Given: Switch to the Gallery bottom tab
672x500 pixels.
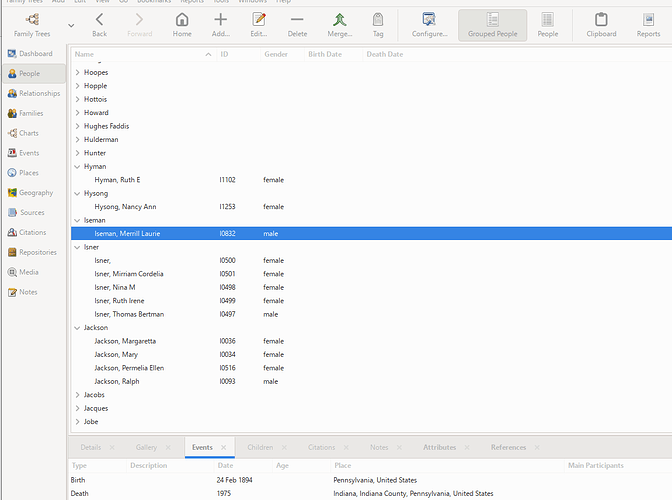Looking at the screenshot, I should point(146,447).
